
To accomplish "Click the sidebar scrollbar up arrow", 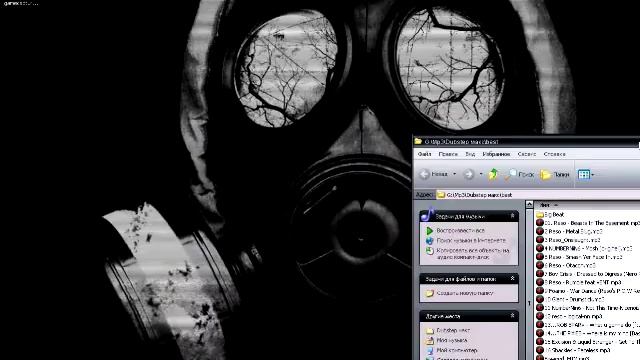I will pyautogui.click(x=529, y=204).
